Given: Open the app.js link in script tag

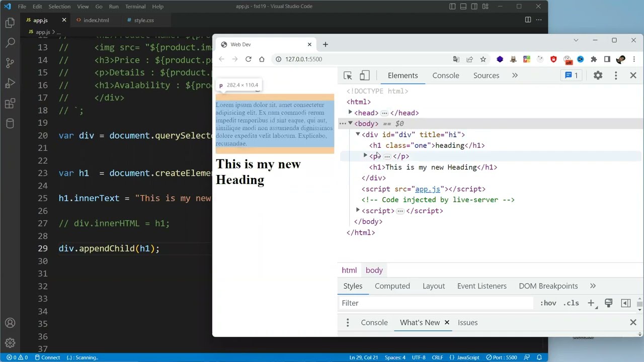Looking at the screenshot, I should point(427,189).
